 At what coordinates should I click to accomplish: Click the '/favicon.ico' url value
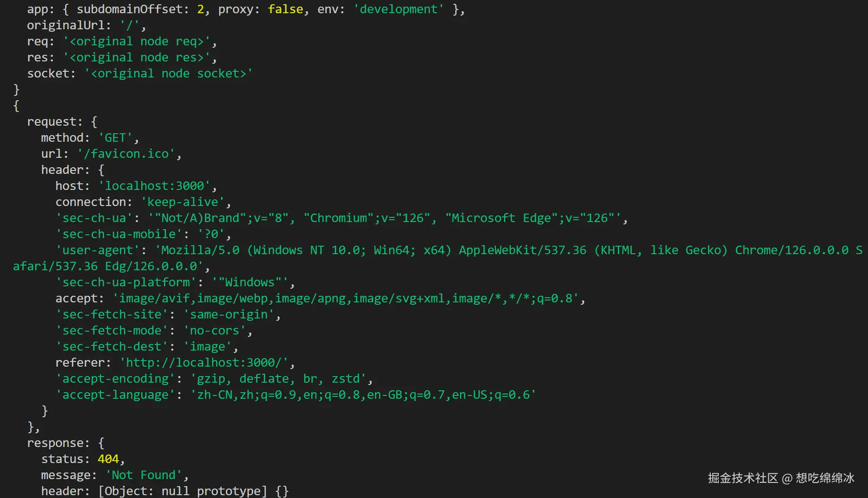coord(126,154)
